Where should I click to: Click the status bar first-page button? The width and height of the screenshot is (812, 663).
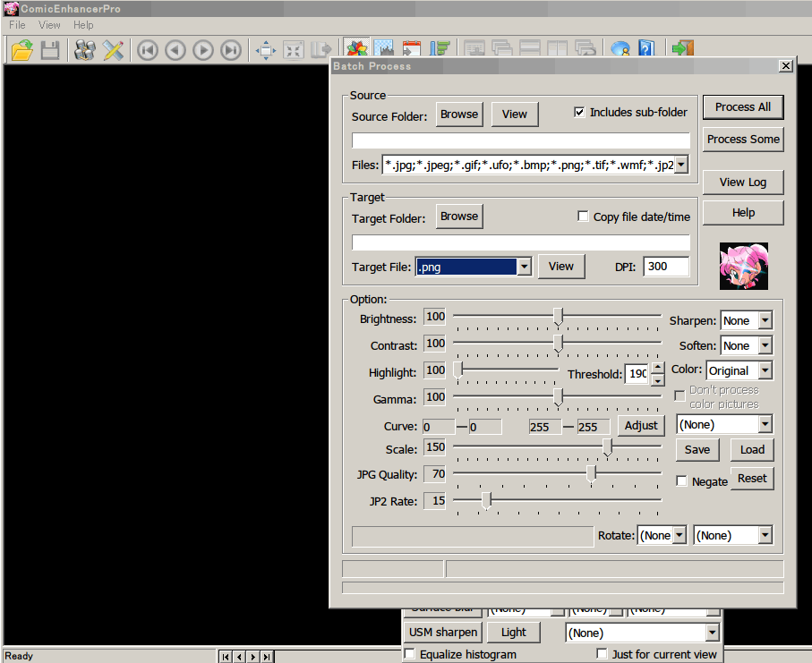click(226, 657)
